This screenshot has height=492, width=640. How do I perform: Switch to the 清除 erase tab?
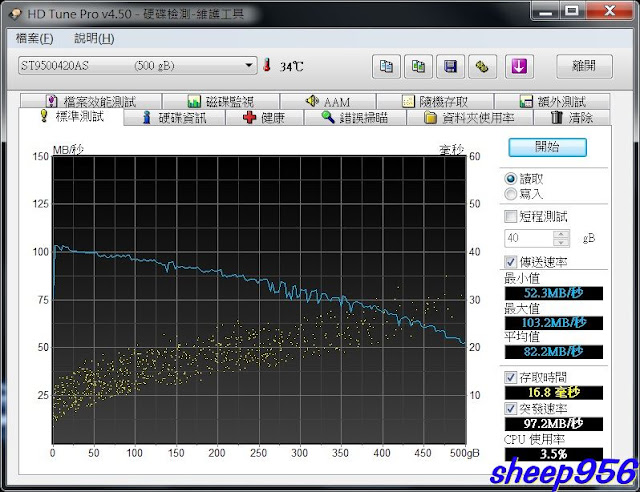[572, 118]
